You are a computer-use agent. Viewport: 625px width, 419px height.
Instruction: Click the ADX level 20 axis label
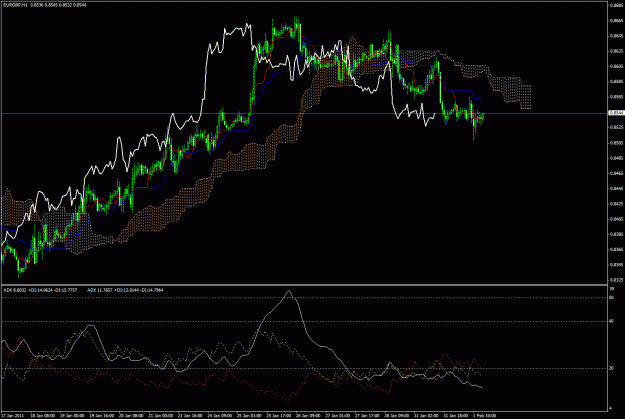click(x=612, y=368)
